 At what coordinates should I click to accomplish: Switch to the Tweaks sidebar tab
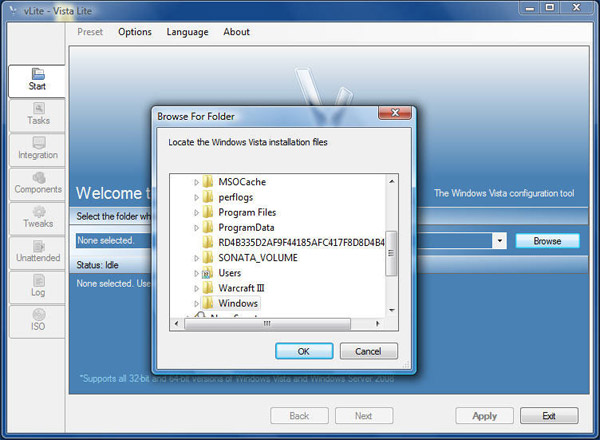(37, 218)
